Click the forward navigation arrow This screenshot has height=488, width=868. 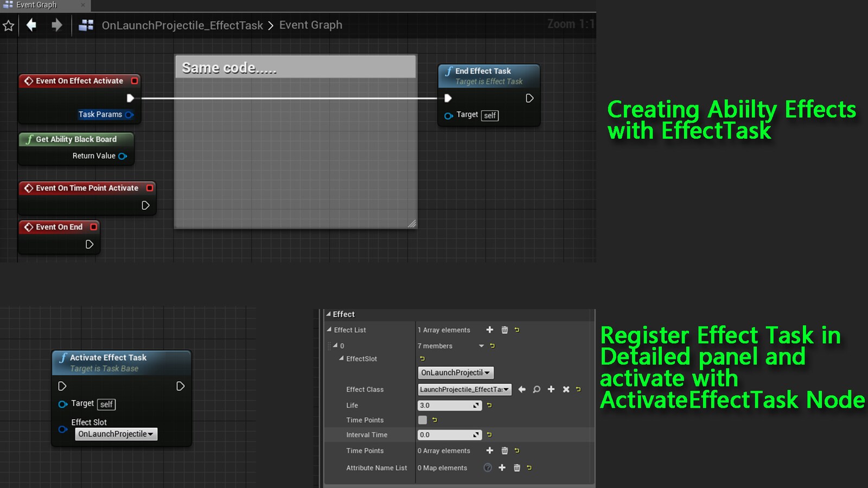coord(56,25)
